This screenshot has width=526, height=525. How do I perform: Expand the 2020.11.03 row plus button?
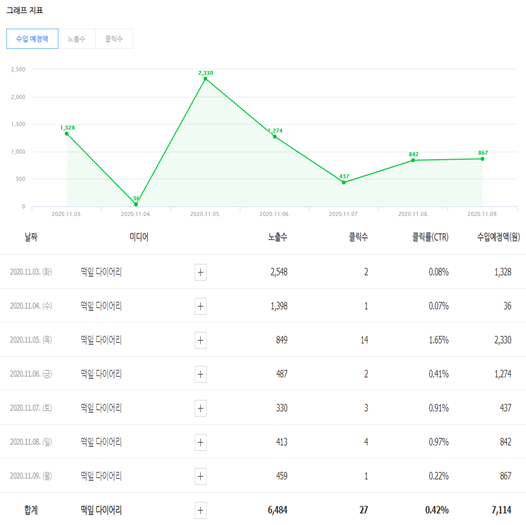coord(200,272)
